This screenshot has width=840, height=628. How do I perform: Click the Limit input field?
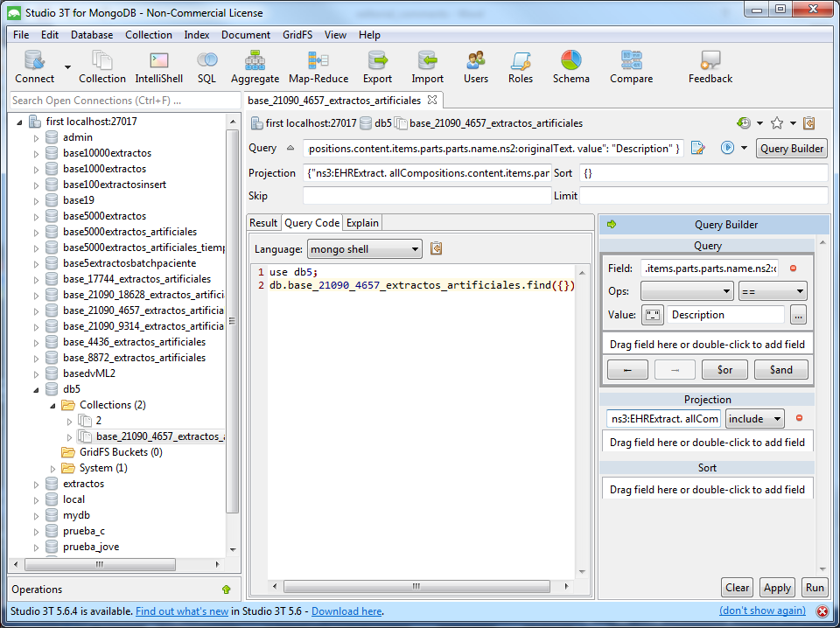point(703,196)
